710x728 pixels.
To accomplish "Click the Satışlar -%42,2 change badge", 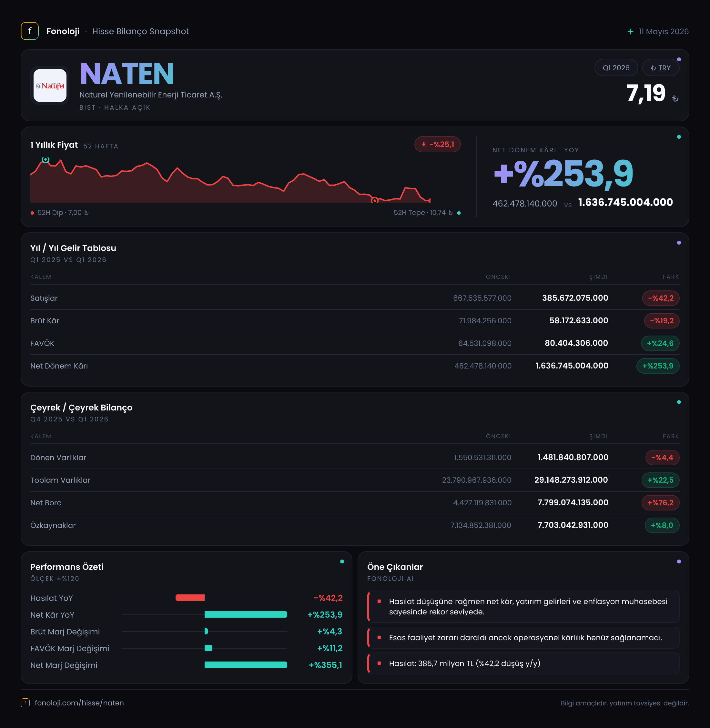I will click(660, 298).
